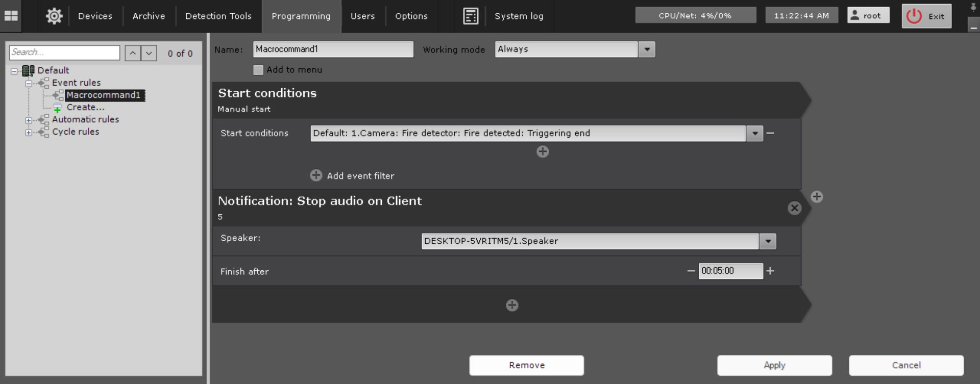Add a new action with bottom plus icon
This screenshot has height=384, width=980.
512,305
